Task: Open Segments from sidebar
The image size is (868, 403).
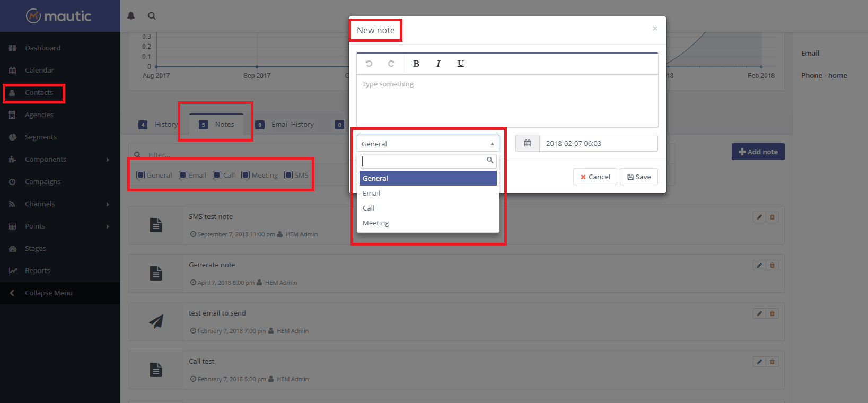Action: point(60,137)
